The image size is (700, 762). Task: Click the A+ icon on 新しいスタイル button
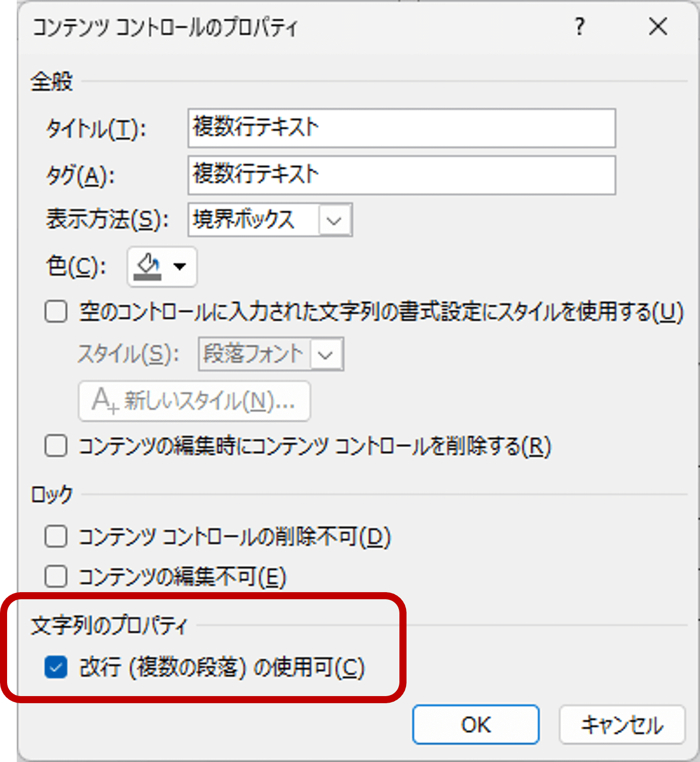click(x=103, y=401)
